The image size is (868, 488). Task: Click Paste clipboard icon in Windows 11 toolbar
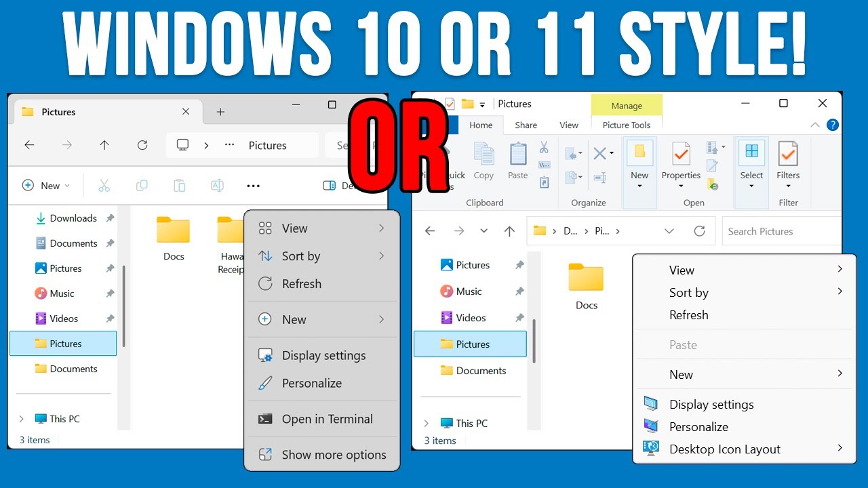[x=180, y=185]
